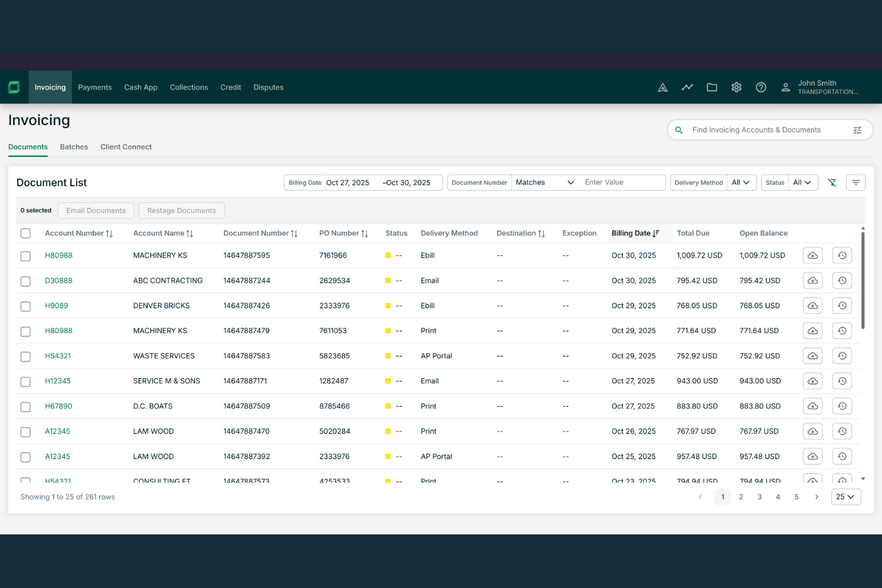882x588 pixels.
Task: Download document 14647887426 cloud icon
Action: [x=813, y=306]
